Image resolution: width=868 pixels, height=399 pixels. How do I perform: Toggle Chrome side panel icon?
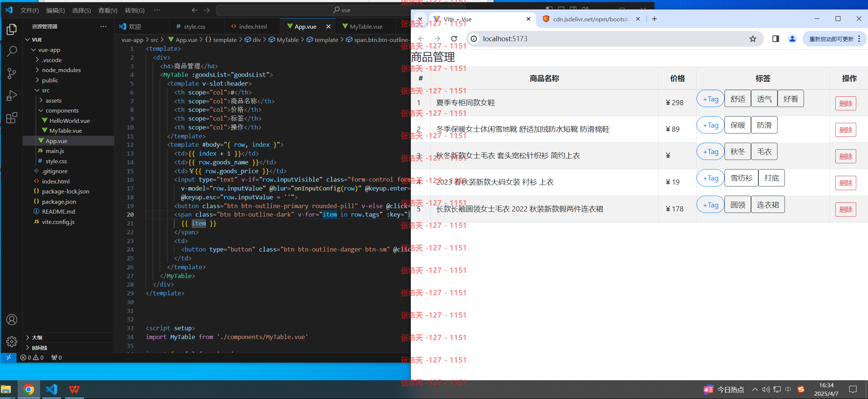coord(776,39)
